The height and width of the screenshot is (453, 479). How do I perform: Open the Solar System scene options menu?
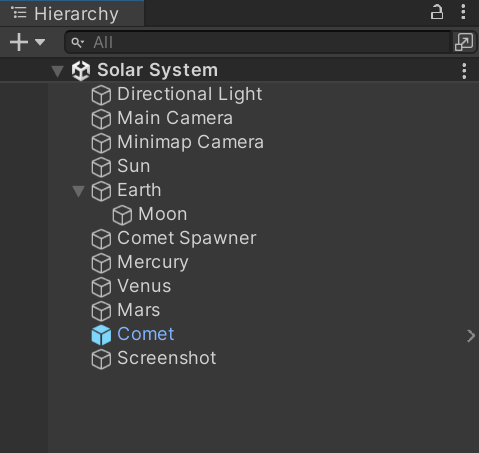pyautogui.click(x=464, y=71)
